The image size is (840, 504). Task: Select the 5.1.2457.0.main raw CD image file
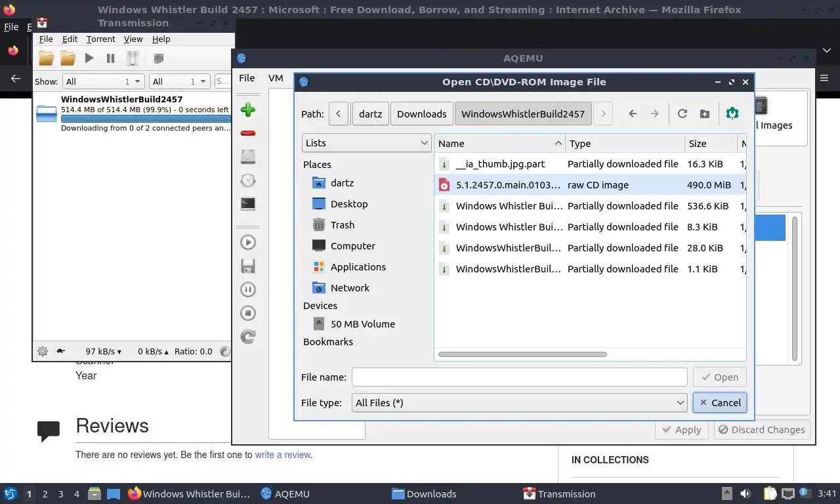pyautogui.click(x=590, y=184)
